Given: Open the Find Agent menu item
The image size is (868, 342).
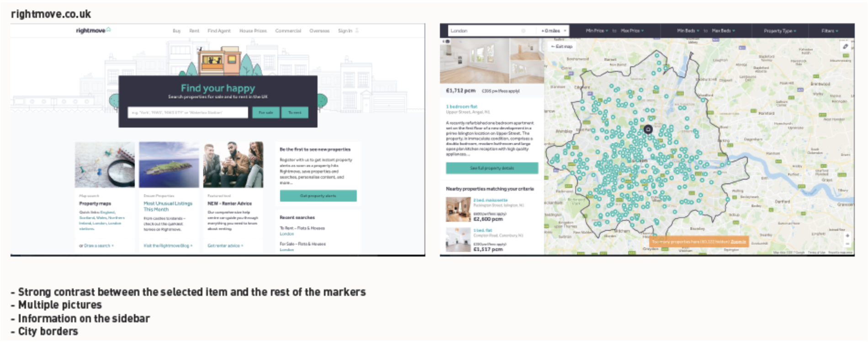Looking at the screenshot, I should tap(219, 31).
